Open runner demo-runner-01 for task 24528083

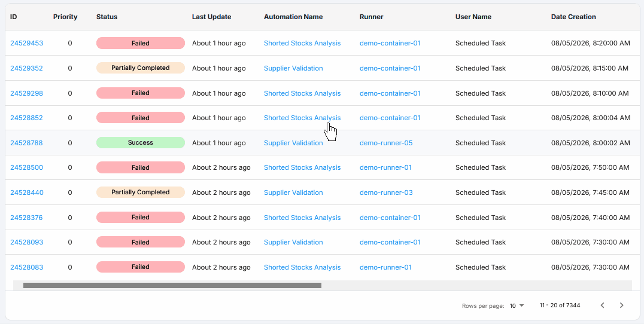tap(385, 267)
